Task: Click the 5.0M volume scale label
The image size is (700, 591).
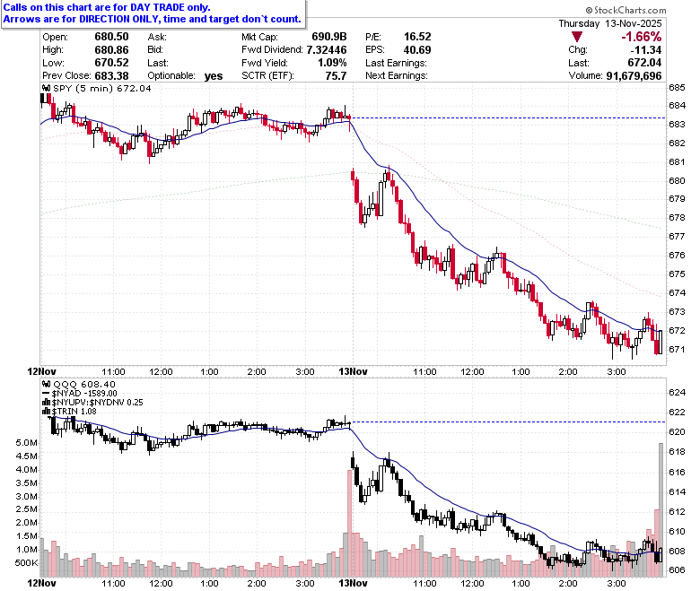Action: point(27,443)
